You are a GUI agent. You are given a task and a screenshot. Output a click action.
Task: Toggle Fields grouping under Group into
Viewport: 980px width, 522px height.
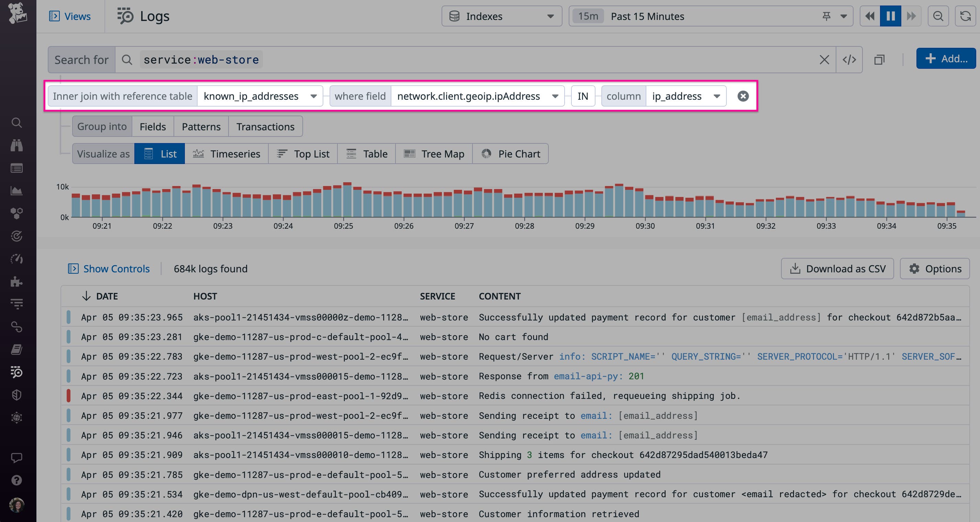coord(152,126)
